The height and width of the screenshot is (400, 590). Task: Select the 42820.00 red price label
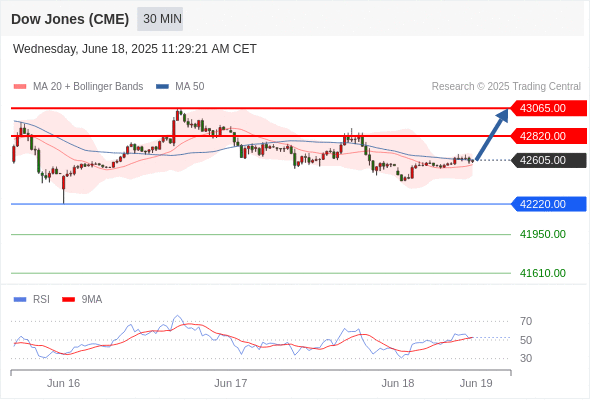(548, 136)
